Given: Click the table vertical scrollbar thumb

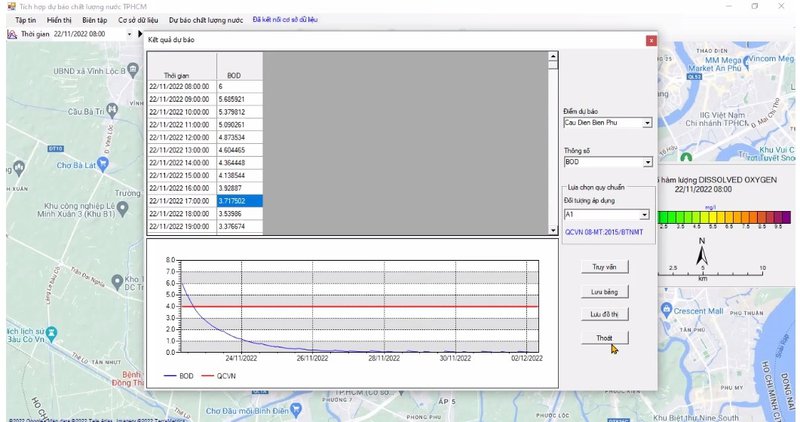Looking at the screenshot, I should coord(553,65).
